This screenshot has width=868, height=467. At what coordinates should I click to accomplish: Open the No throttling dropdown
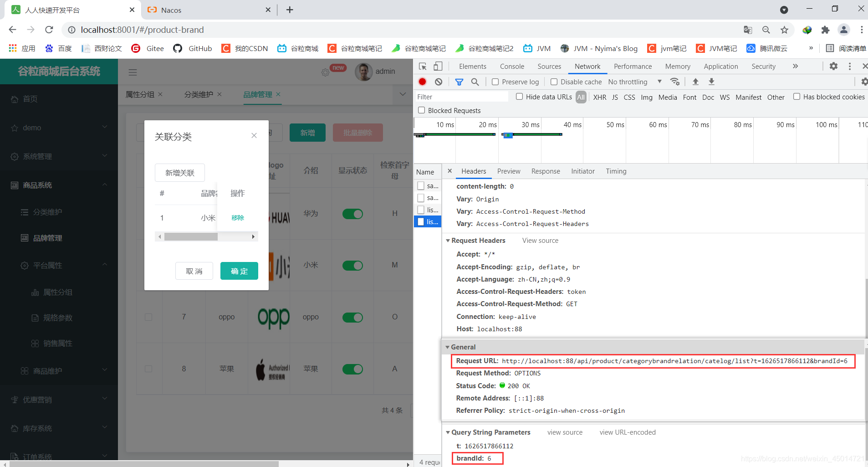pyautogui.click(x=635, y=82)
